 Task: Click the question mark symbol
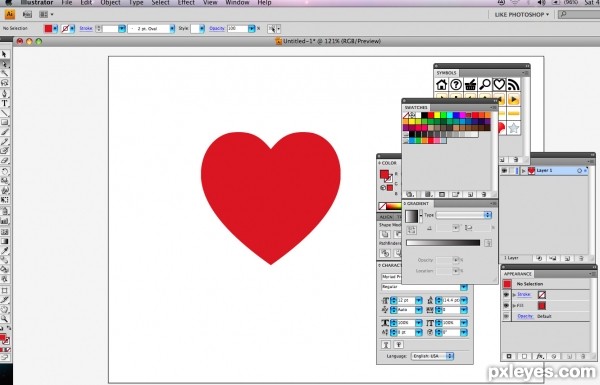coord(456,84)
